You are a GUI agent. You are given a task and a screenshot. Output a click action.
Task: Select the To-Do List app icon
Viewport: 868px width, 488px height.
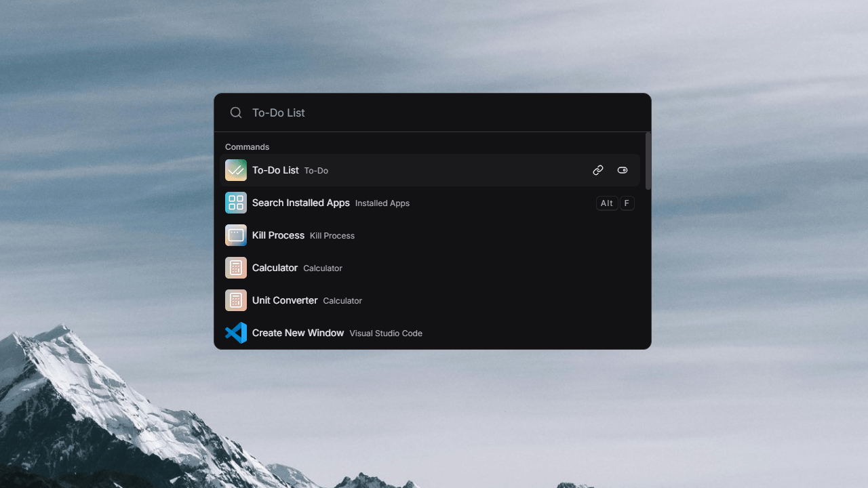(235, 170)
